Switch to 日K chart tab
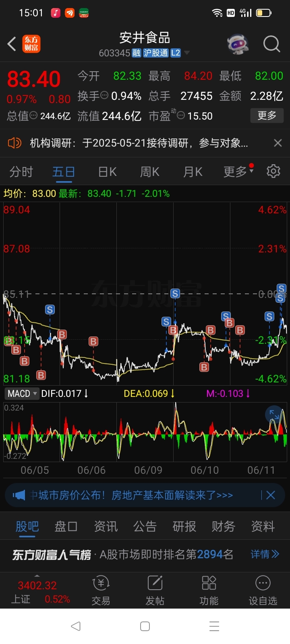This screenshot has height=644, width=290. tap(108, 172)
